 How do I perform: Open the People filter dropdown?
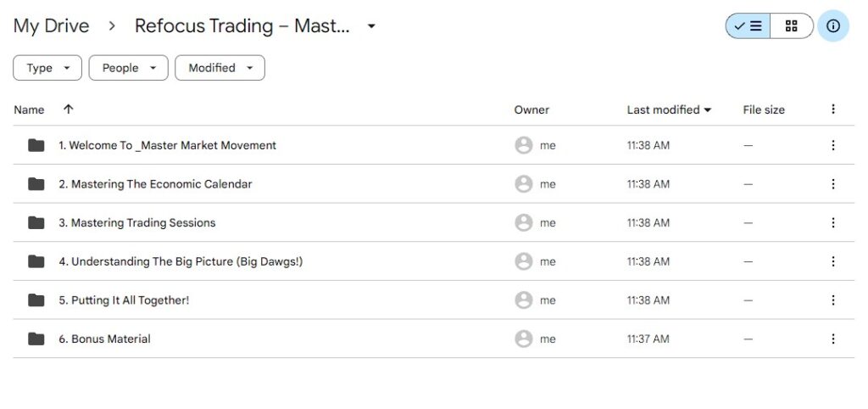(128, 68)
